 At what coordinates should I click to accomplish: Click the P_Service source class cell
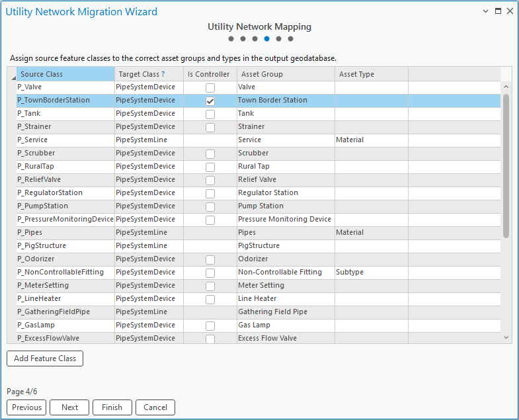[x=65, y=140]
